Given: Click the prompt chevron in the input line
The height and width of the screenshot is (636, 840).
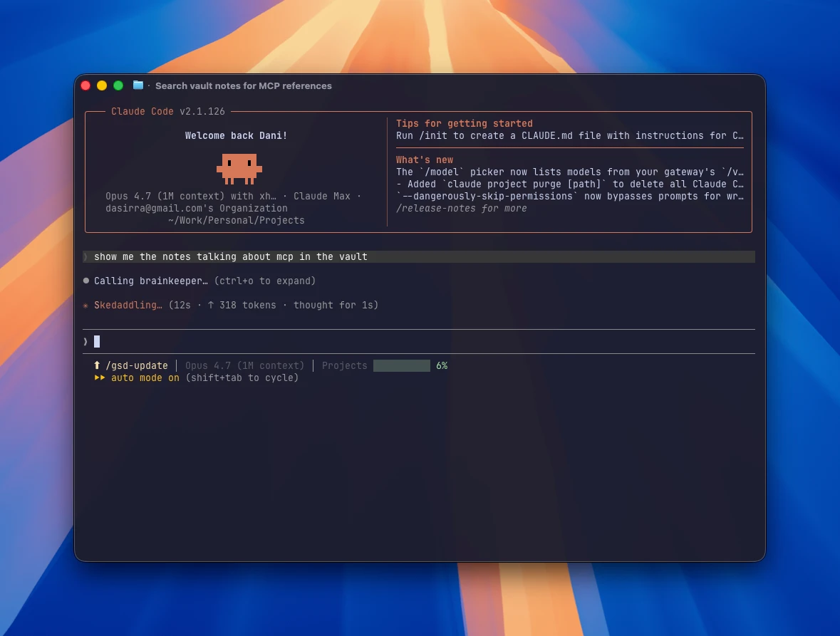Looking at the screenshot, I should coord(85,342).
